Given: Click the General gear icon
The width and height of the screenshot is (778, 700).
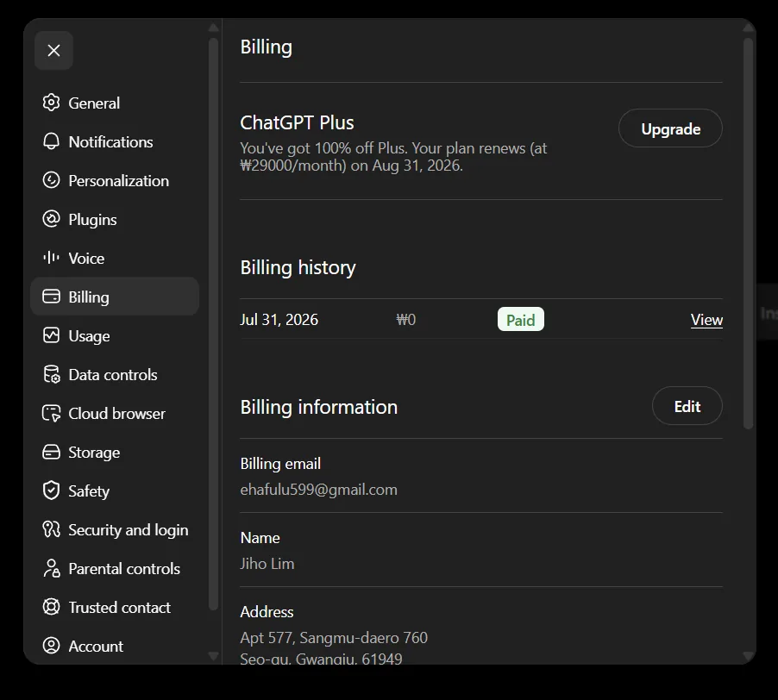Looking at the screenshot, I should (x=51, y=103).
